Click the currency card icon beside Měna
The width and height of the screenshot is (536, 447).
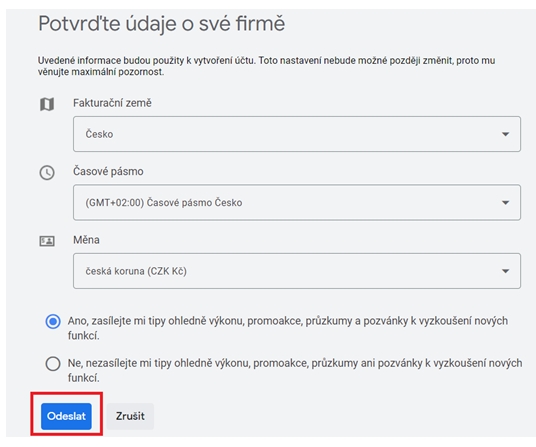pos(47,241)
